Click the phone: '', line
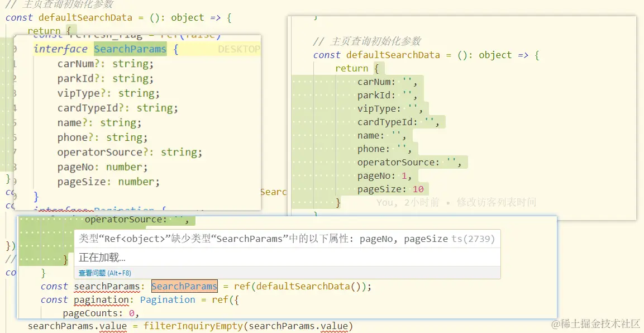The height and width of the screenshot is (333, 644). click(x=385, y=149)
